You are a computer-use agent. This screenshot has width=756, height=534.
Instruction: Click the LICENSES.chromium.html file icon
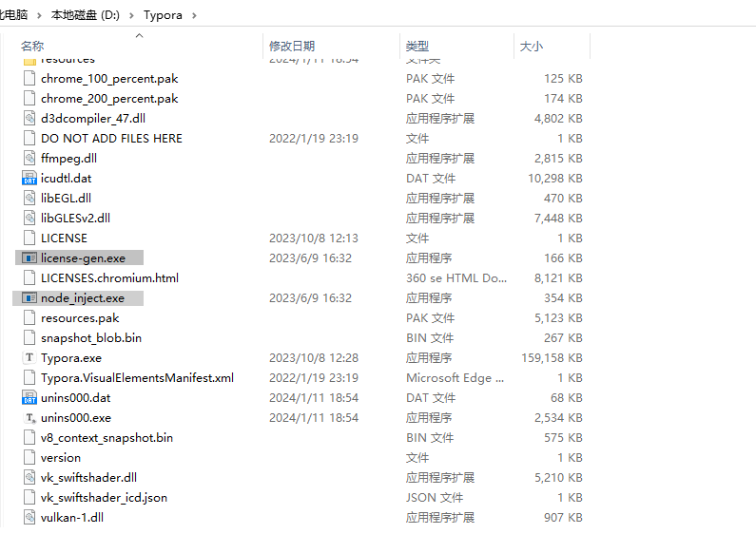(x=29, y=278)
